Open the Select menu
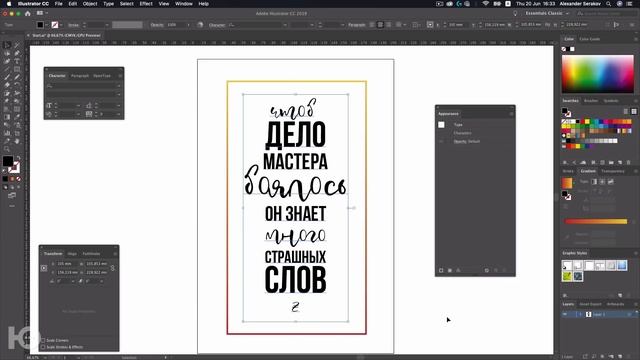 coord(127,4)
